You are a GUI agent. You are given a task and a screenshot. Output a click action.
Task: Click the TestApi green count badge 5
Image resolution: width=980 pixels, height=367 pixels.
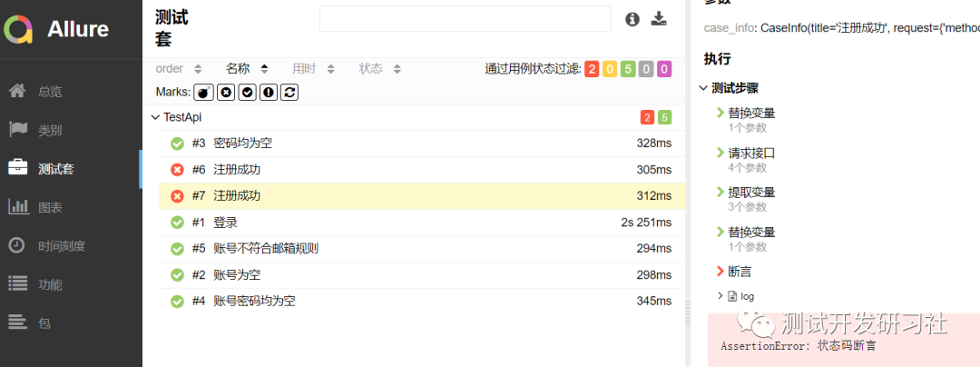coord(664,117)
